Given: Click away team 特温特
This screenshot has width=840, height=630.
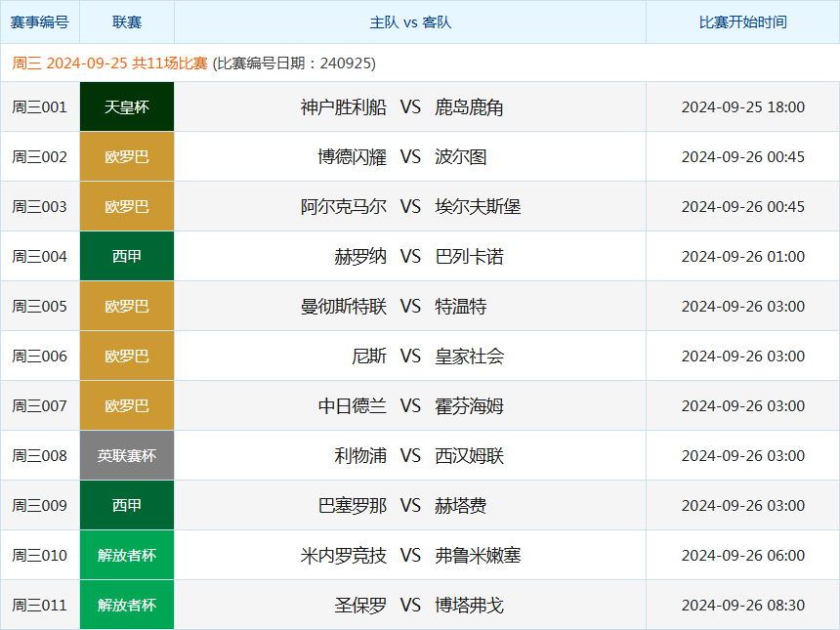Looking at the screenshot, I should 460,307.
